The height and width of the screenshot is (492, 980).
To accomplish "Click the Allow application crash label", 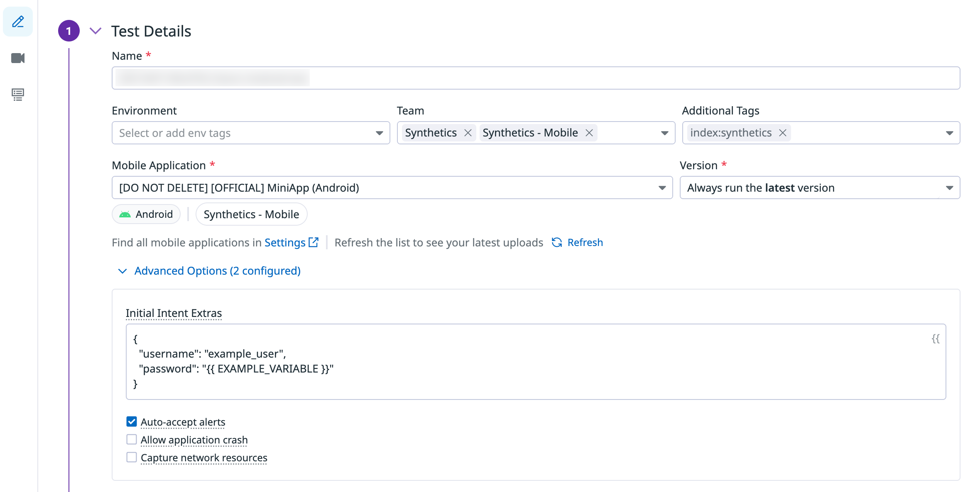I will tap(194, 440).
